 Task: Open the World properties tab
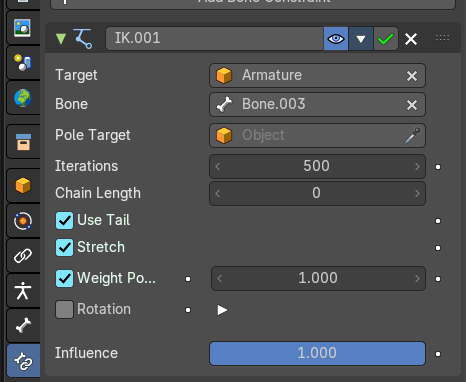[22, 98]
